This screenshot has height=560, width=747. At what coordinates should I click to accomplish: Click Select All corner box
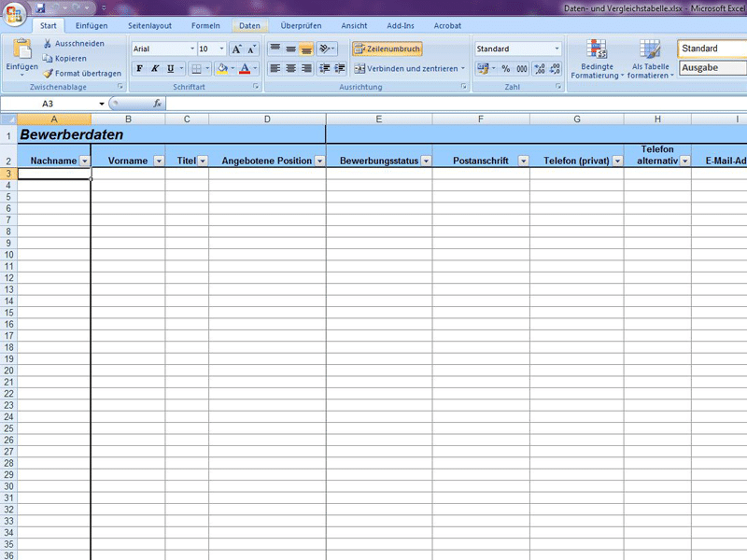pyautogui.click(x=8, y=119)
